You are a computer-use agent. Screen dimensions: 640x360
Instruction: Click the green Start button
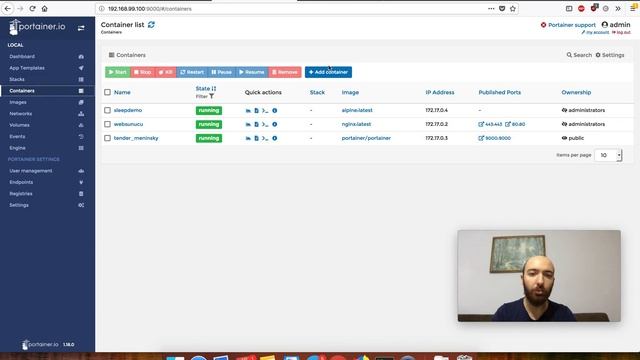[118, 72]
